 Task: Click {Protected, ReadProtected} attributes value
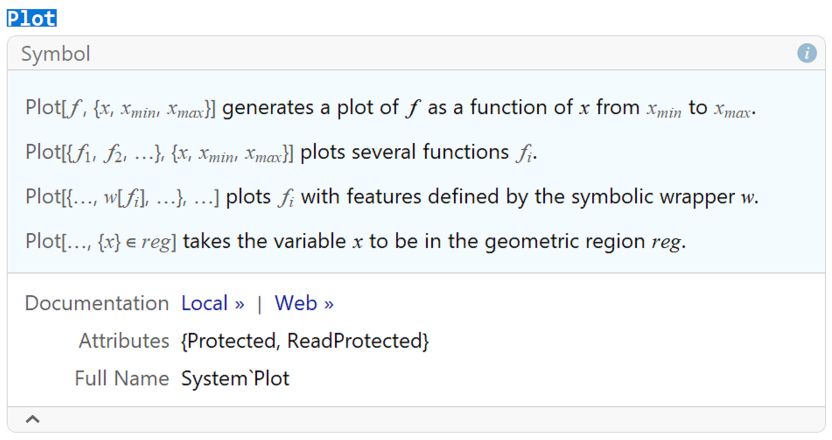click(x=305, y=341)
